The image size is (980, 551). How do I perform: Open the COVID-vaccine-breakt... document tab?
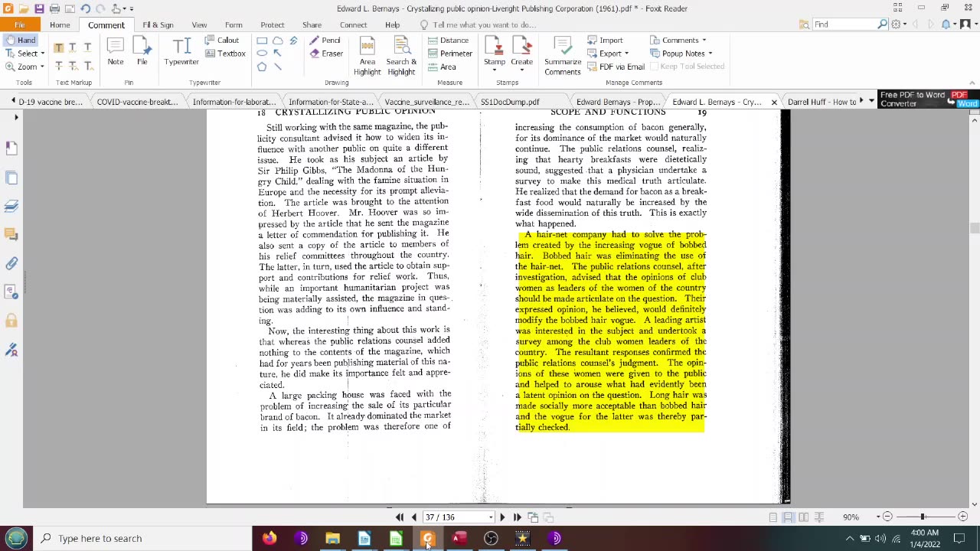(136, 102)
